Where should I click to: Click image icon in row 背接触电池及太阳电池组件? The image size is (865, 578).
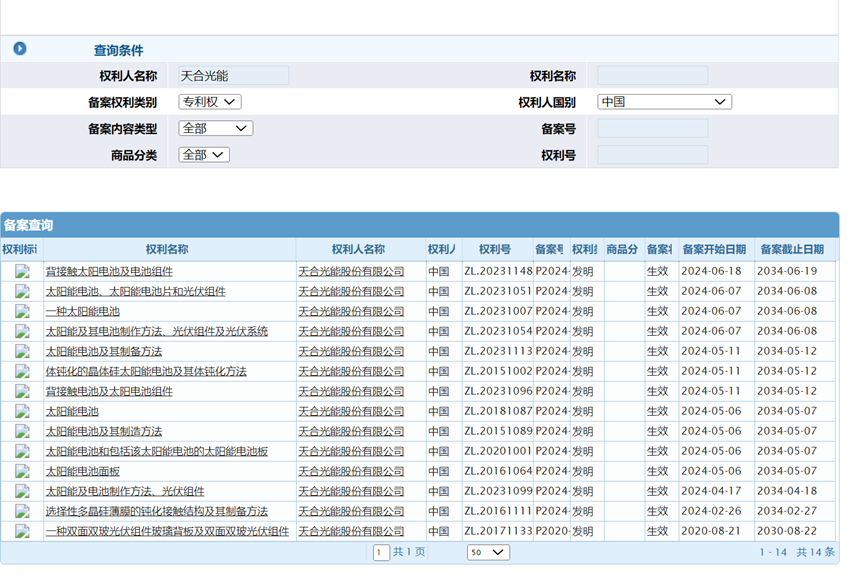point(22,391)
